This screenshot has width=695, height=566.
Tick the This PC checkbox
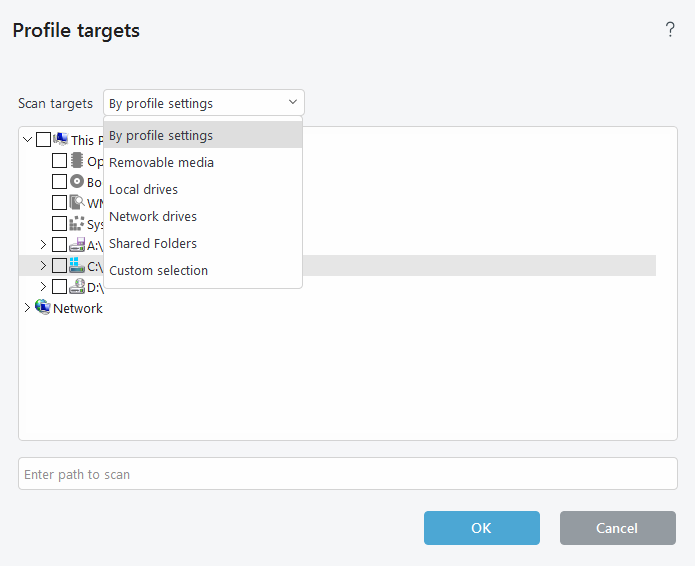(x=43, y=140)
